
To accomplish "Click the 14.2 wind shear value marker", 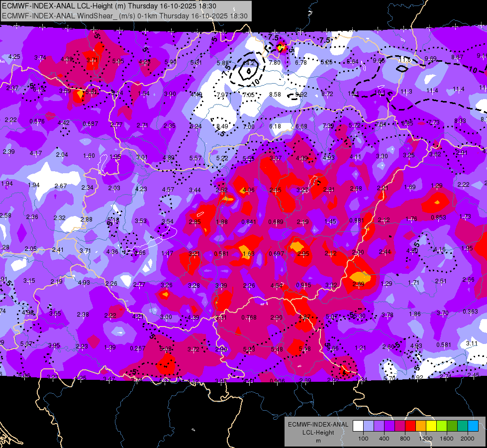I will [x=248, y=63].
